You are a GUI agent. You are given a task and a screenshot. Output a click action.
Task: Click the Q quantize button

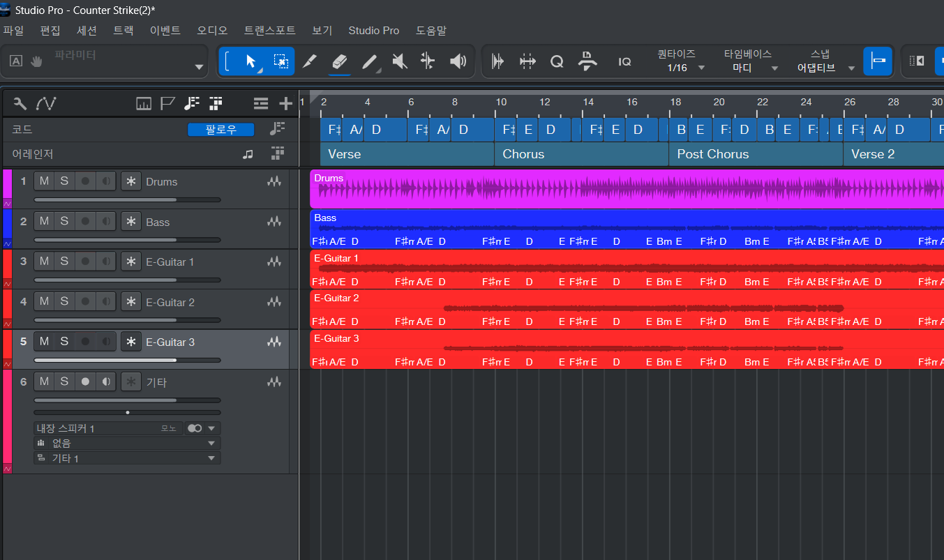click(557, 61)
